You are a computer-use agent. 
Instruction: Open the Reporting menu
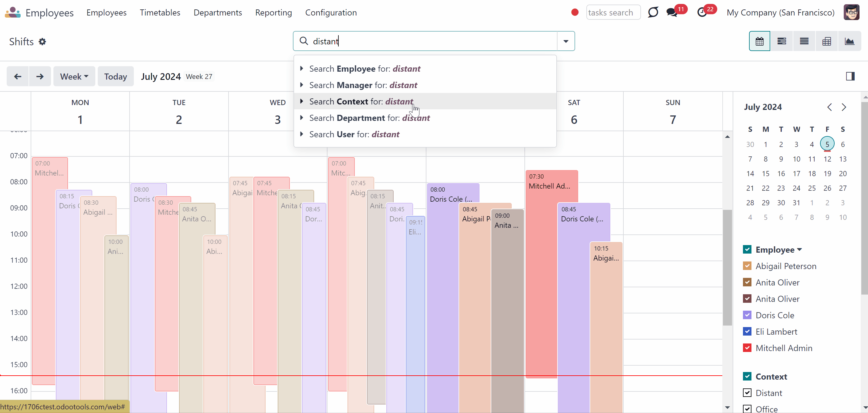point(273,12)
